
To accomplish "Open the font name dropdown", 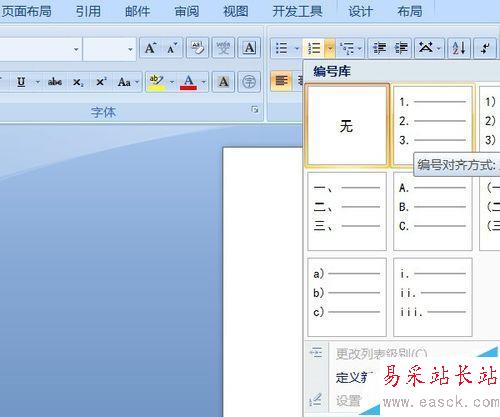I will [x=76, y=49].
